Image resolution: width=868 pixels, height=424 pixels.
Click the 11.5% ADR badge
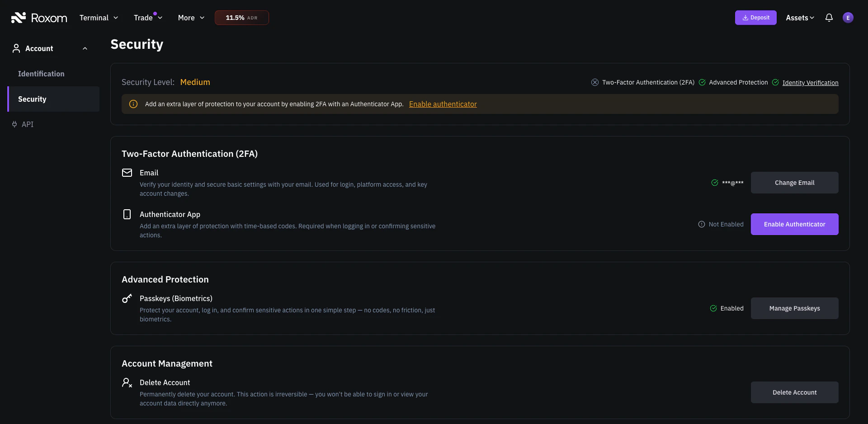pos(241,18)
